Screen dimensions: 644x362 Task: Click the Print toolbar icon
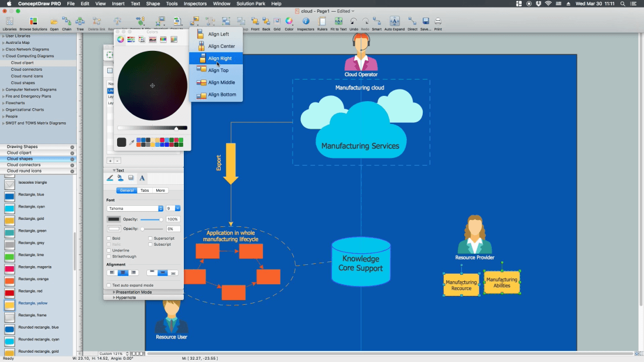coord(438,22)
